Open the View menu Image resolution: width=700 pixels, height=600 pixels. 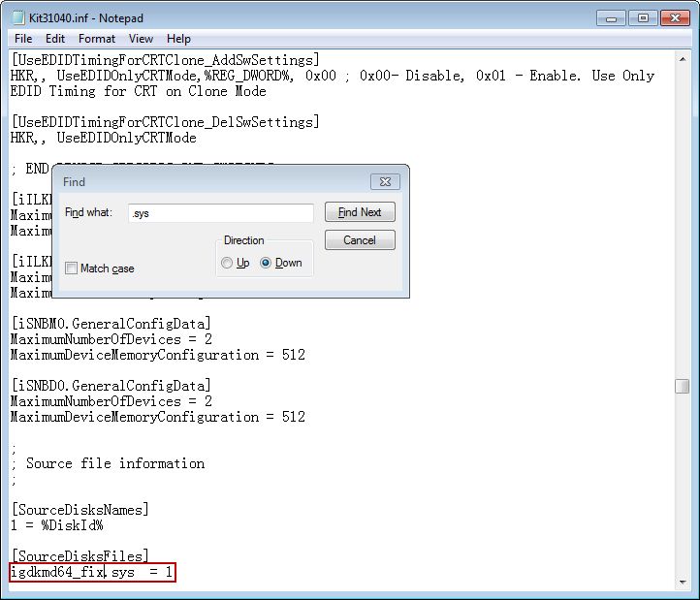[x=142, y=39]
